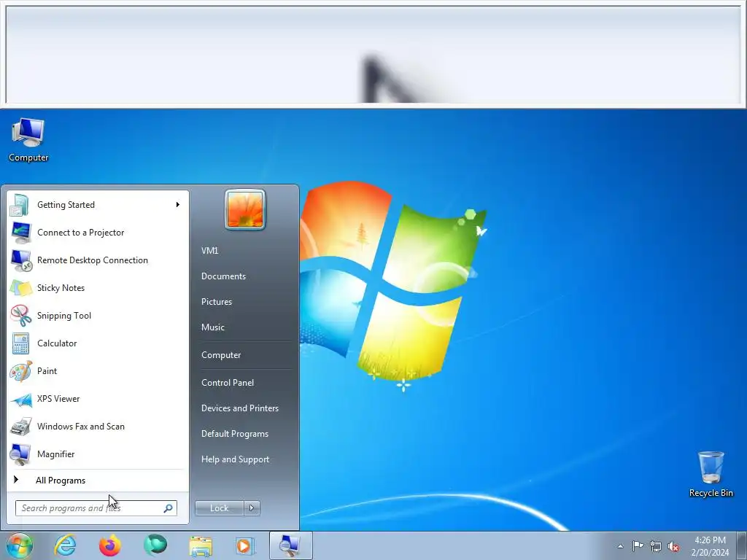Open Help and Support
This screenshot has height=560, width=747.
[236, 459]
